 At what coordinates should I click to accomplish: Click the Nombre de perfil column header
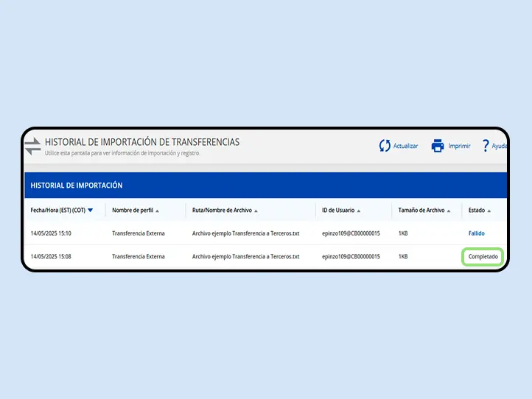(x=133, y=211)
